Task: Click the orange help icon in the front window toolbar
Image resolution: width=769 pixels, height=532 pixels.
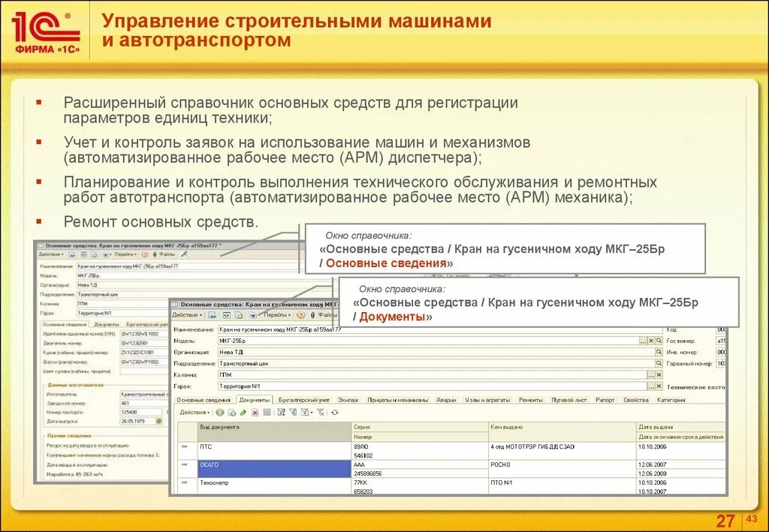Action: pos(301,315)
